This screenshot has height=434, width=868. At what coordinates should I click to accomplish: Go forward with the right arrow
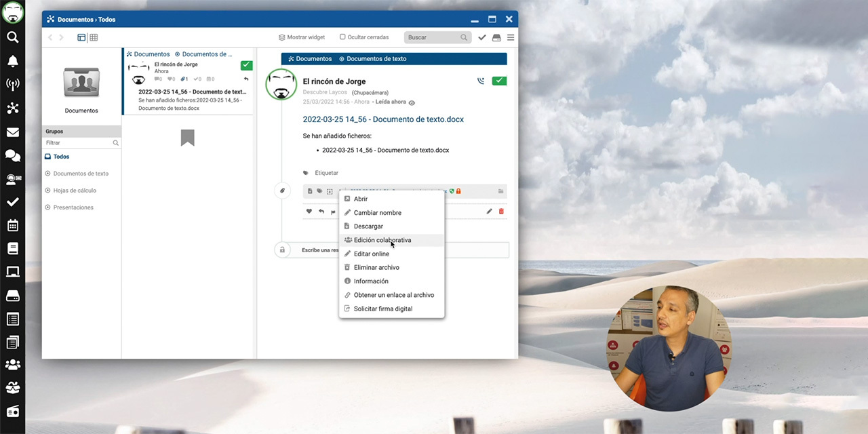(61, 37)
